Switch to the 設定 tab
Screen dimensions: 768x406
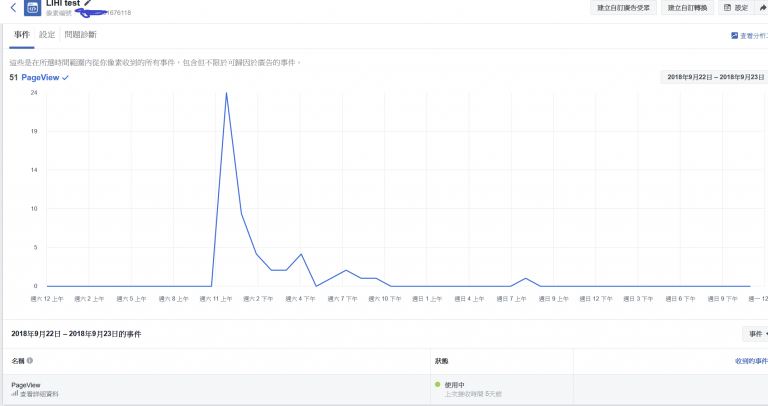[47, 35]
